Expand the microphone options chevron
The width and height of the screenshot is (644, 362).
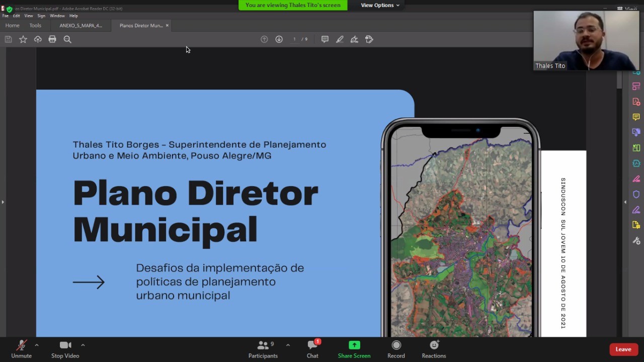pyautogui.click(x=37, y=345)
